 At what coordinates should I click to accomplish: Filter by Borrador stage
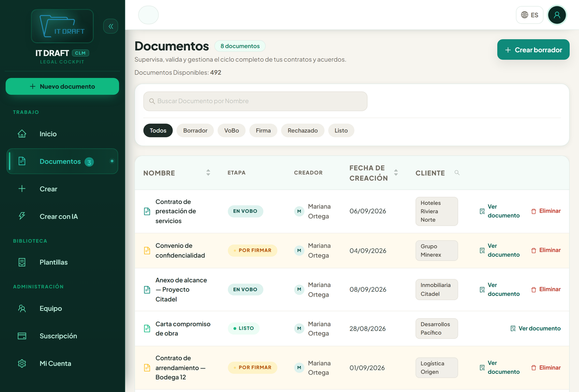click(x=195, y=131)
